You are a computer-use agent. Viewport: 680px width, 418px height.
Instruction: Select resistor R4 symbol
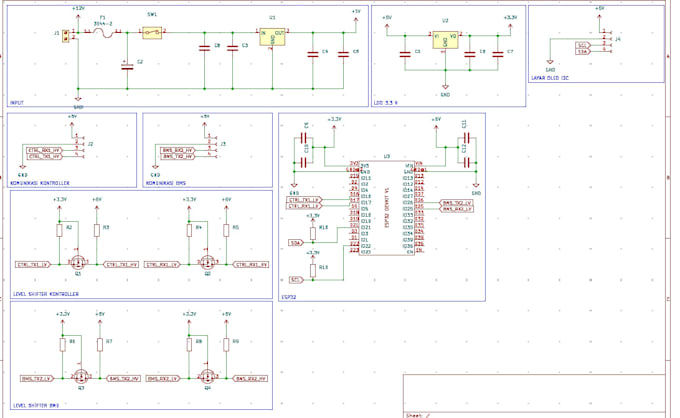tap(189, 230)
